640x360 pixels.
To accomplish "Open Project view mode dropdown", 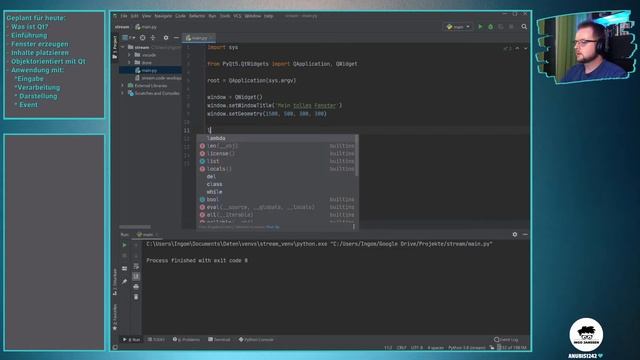I will [129, 38].
